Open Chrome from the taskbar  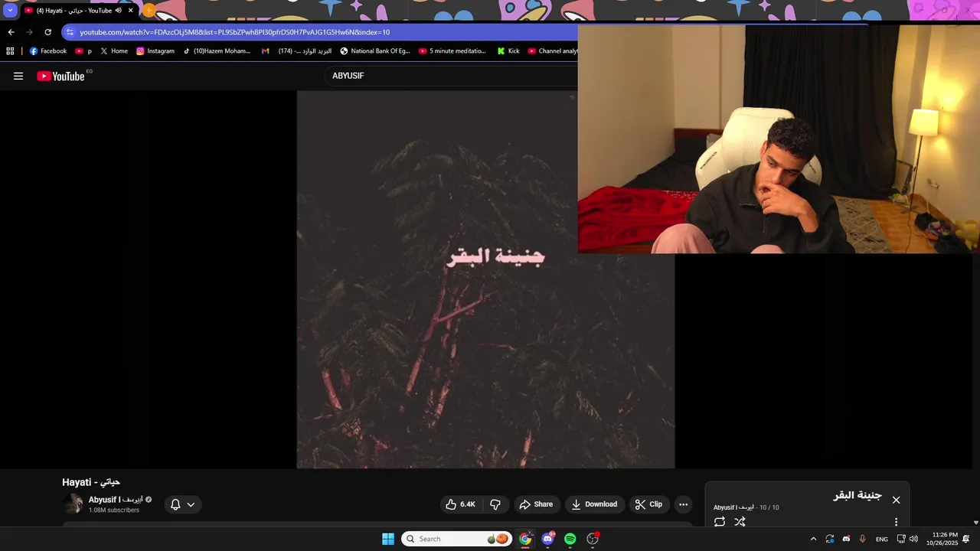tap(525, 539)
